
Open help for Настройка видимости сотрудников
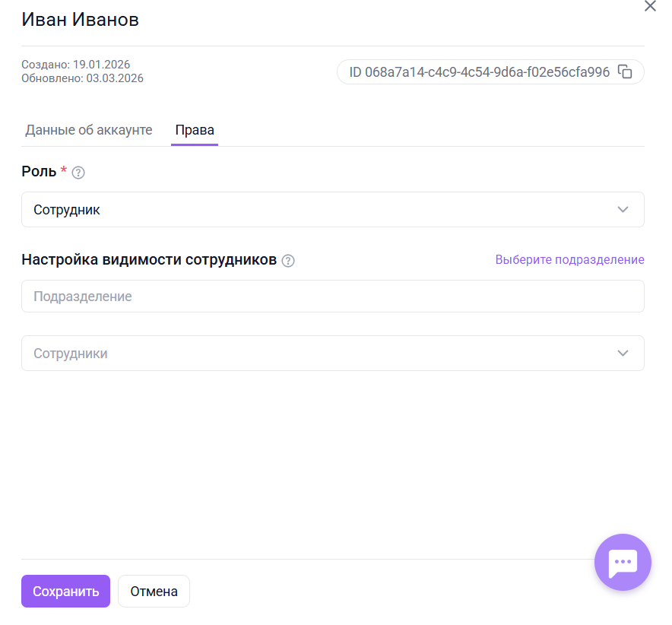[x=288, y=261]
